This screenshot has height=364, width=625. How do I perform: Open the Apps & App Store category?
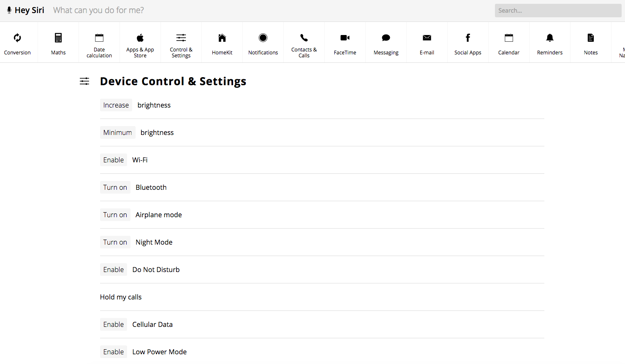pos(140,43)
